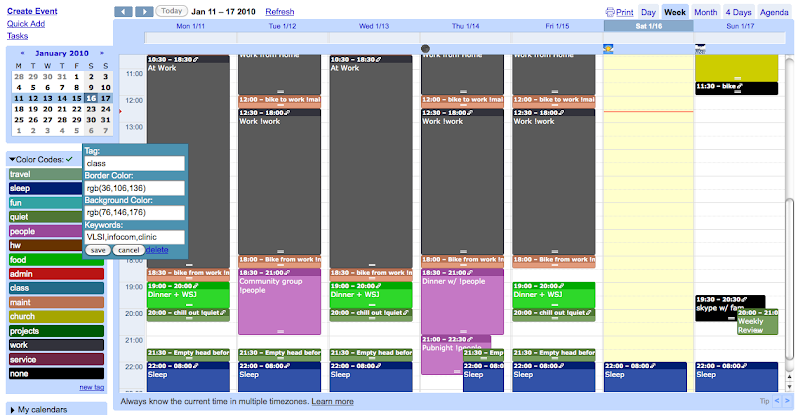
Task: Select the admin color code
Action: pos(56,274)
